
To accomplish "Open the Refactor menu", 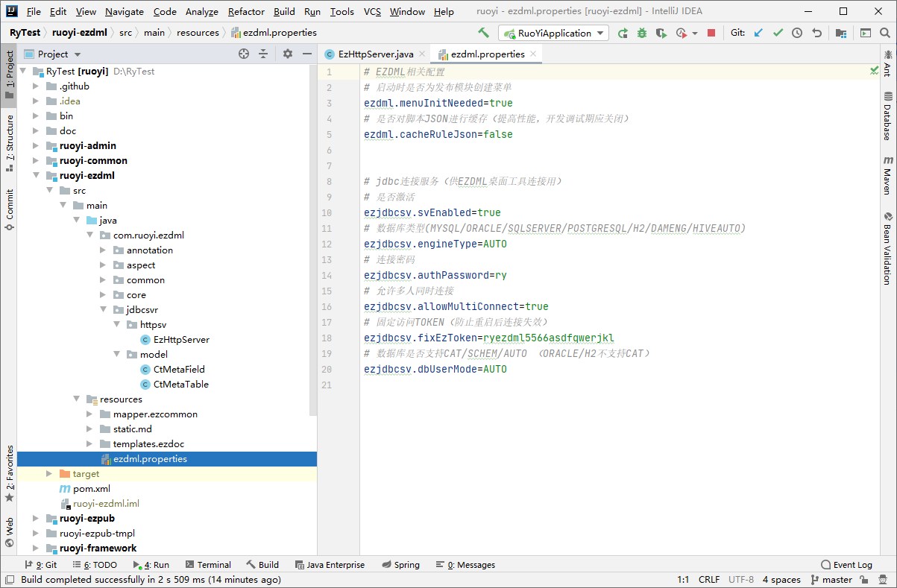I will 246,11.
